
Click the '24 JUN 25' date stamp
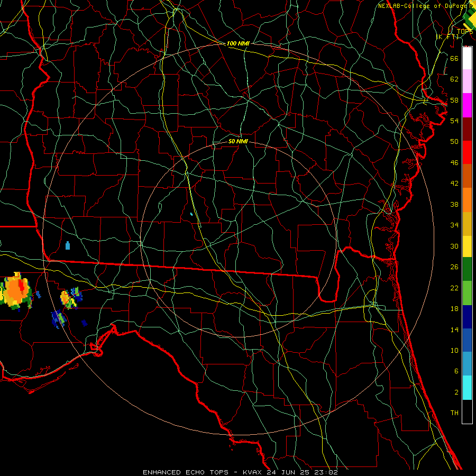[x=289, y=472]
